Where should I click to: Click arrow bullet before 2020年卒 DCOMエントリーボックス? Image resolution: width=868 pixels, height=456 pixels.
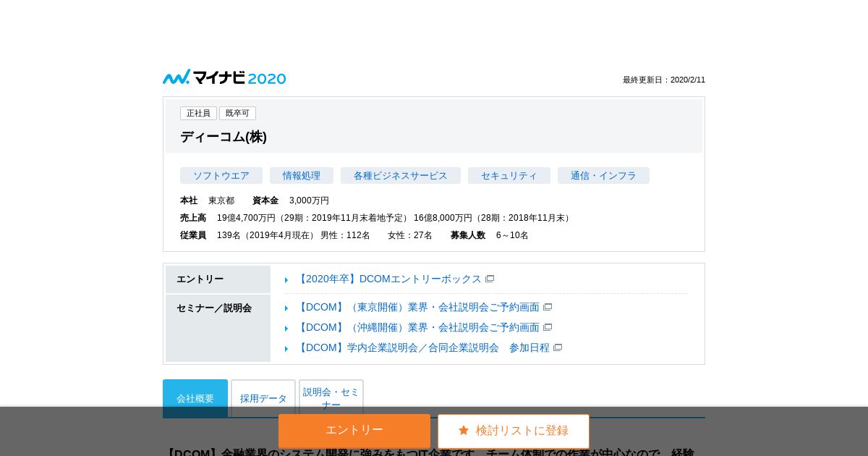286,280
